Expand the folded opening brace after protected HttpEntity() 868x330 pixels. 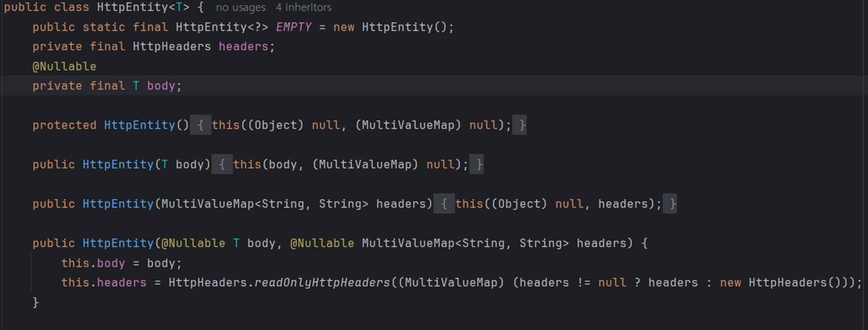201,125
